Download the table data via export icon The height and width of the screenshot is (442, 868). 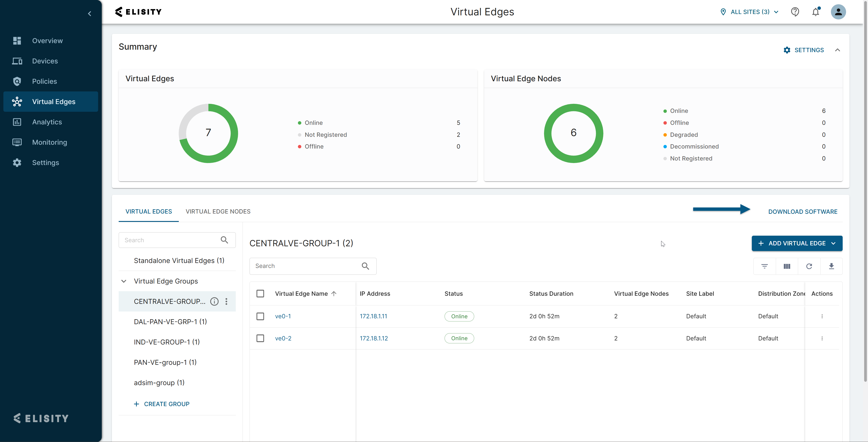pyautogui.click(x=831, y=266)
